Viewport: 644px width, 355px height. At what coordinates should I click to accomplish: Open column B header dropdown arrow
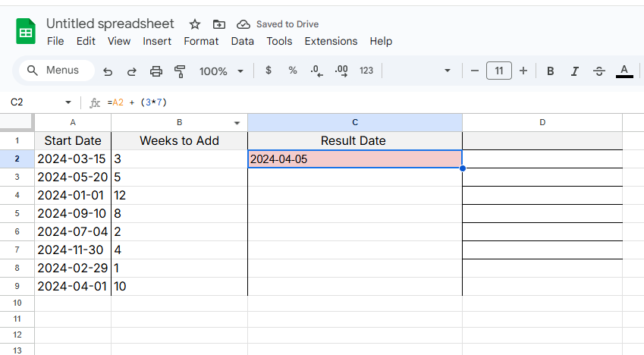237,123
